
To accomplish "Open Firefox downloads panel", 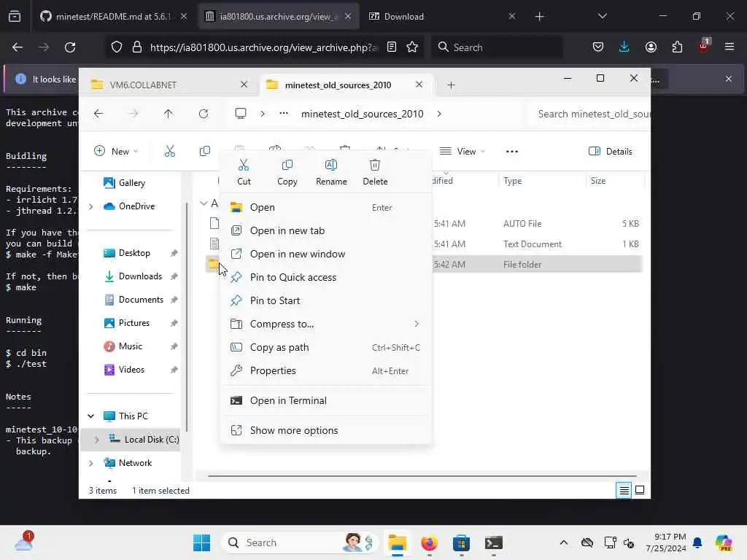I will [624, 47].
